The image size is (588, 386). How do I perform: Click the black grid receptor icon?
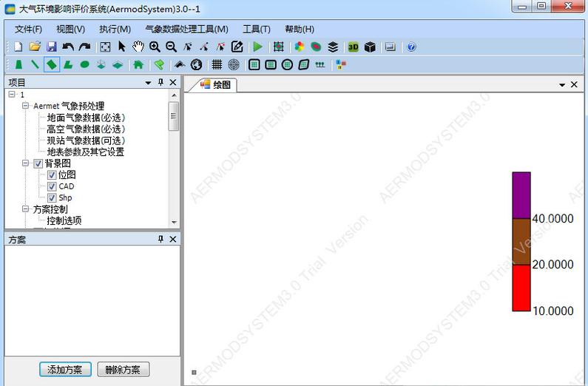pyautogui.click(x=217, y=64)
